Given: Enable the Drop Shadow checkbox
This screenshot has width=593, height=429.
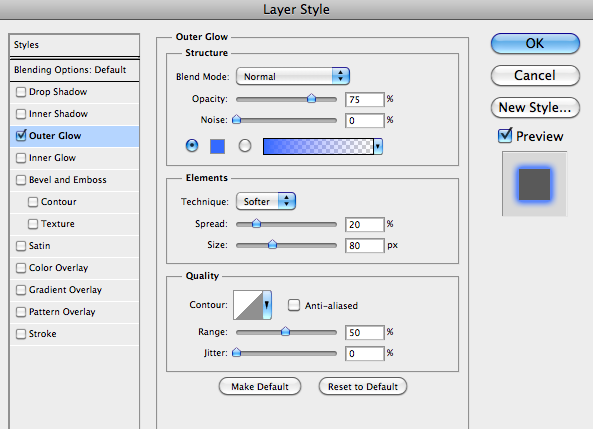Looking at the screenshot, I should click(21, 92).
